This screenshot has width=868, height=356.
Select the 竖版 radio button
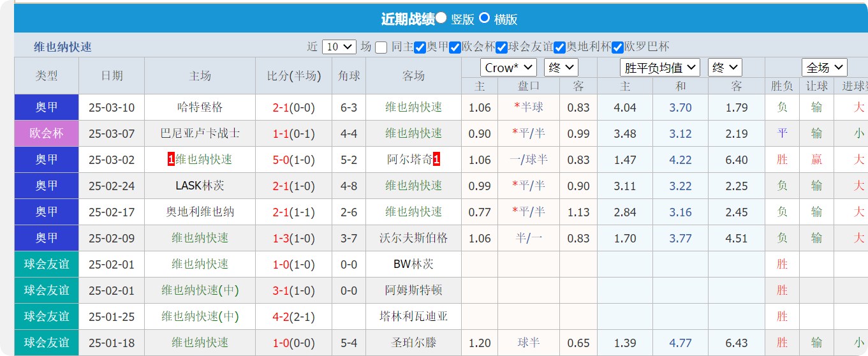coord(441,18)
